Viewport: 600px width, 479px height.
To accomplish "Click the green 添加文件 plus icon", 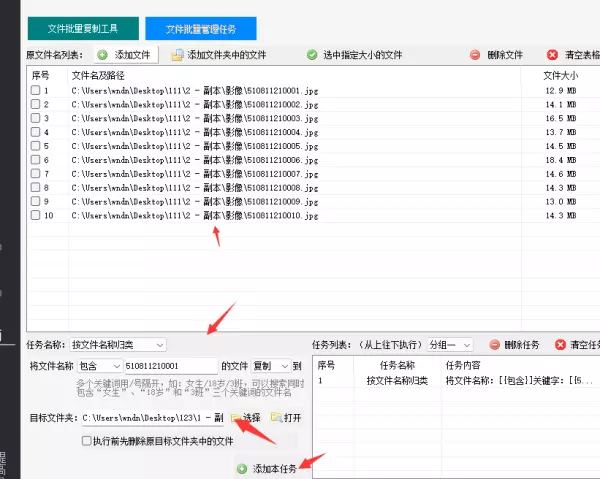I will pos(102,55).
